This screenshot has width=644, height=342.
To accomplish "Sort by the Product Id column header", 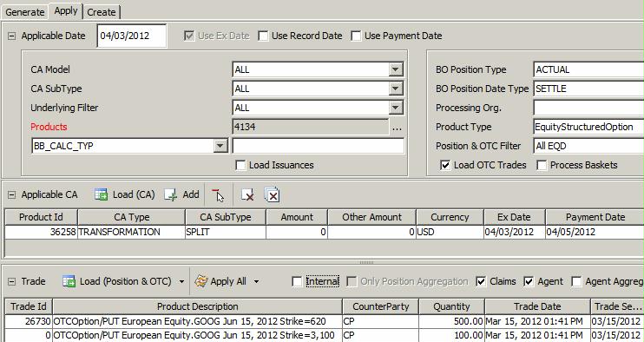I will tap(41, 217).
